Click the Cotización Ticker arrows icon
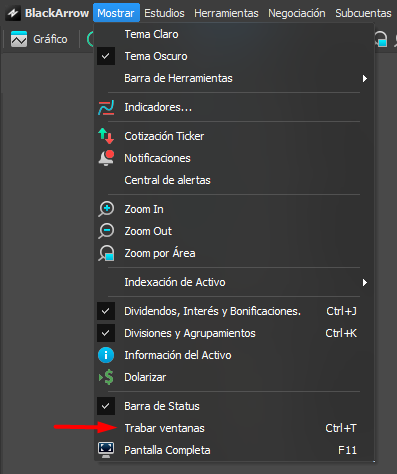Image resolution: width=397 pixels, height=474 pixels. 106,136
